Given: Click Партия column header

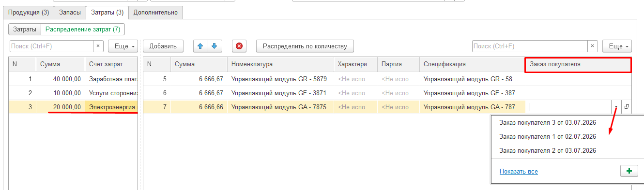Looking at the screenshot, I should click(398, 64).
